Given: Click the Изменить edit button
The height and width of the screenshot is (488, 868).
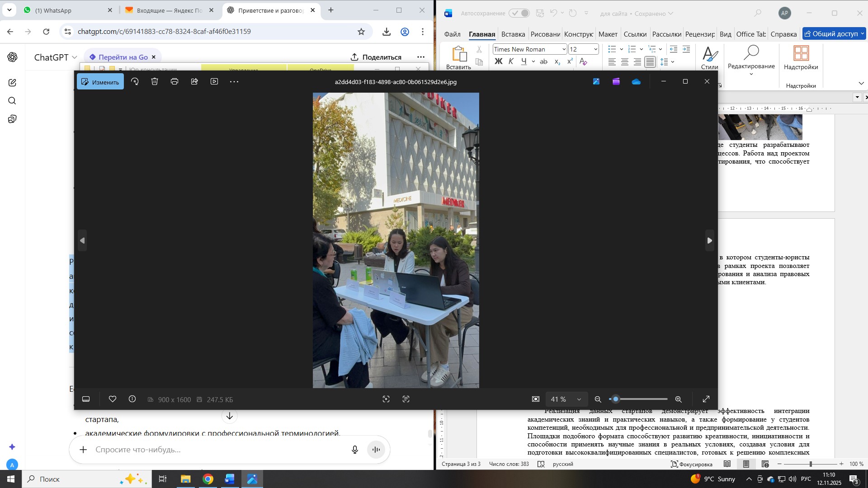Looking at the screenshot, I should [100, 82].
